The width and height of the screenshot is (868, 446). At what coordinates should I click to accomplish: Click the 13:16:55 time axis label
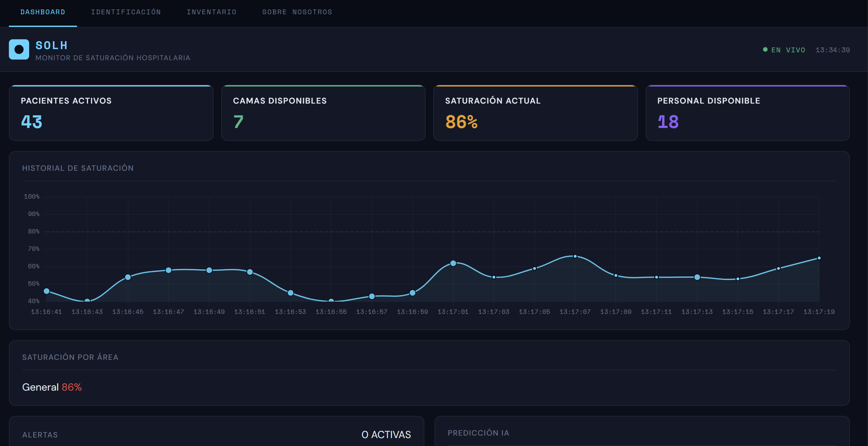[331, 312]
